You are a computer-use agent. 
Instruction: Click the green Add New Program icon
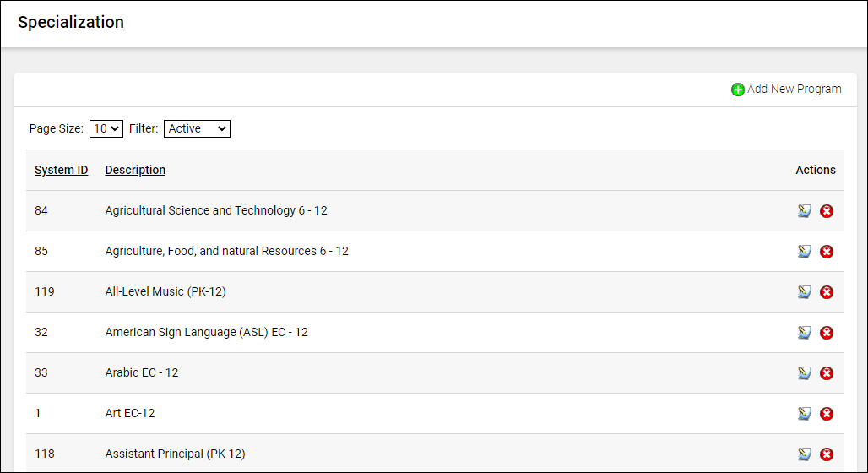pos(738,90)
